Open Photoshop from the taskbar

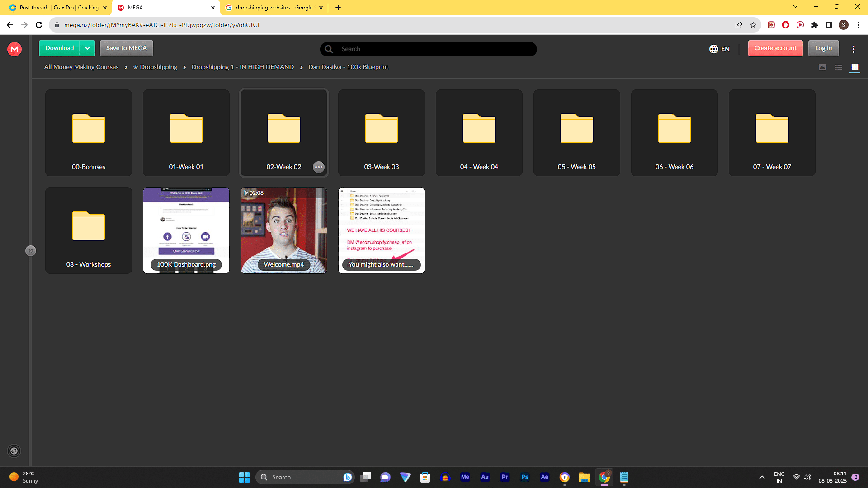click(x=524, y=477)
